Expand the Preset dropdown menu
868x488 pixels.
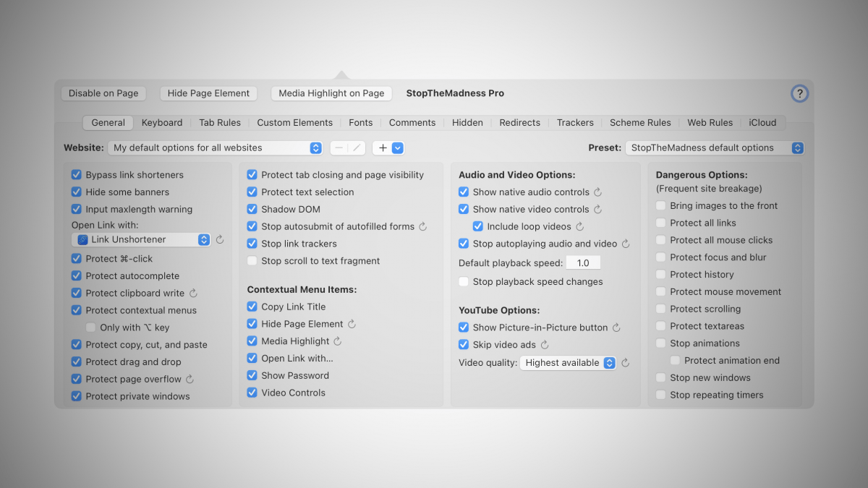point(714,148)
